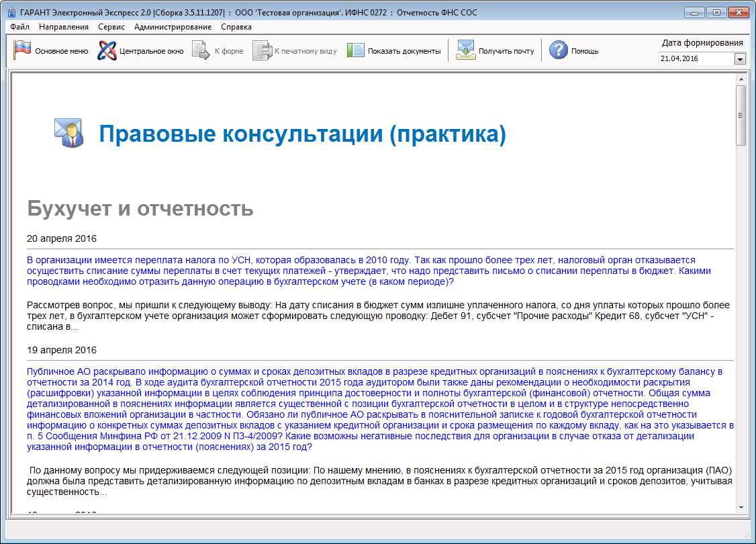
Task: Click the Получить почту mail icon
Action: 466,50
